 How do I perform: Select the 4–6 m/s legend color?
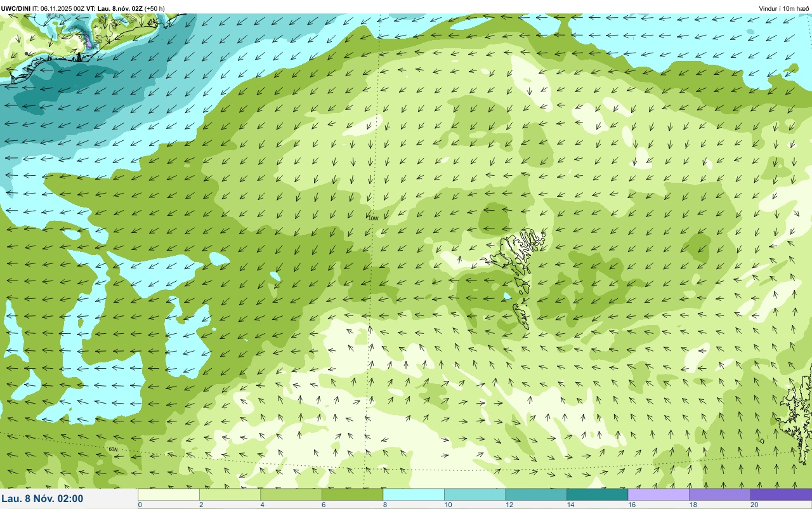pos(291,494)
